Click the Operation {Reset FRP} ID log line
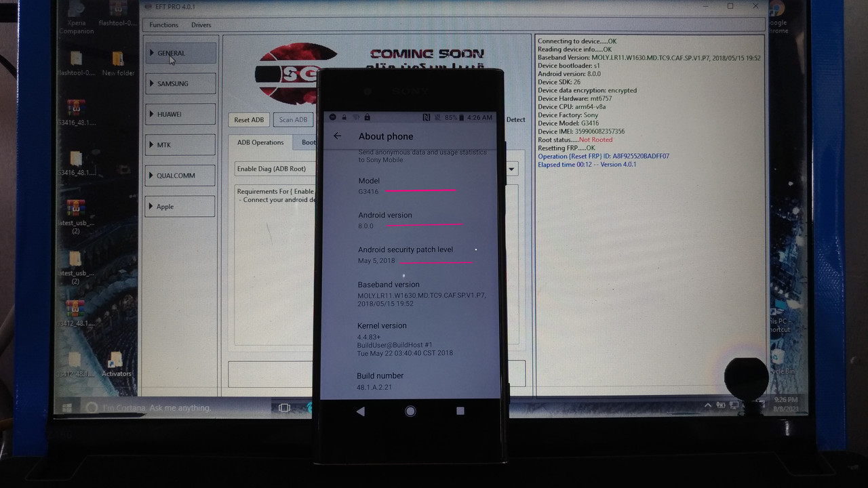This screenshot has height=488, width=868. click(x=604, y=156)
